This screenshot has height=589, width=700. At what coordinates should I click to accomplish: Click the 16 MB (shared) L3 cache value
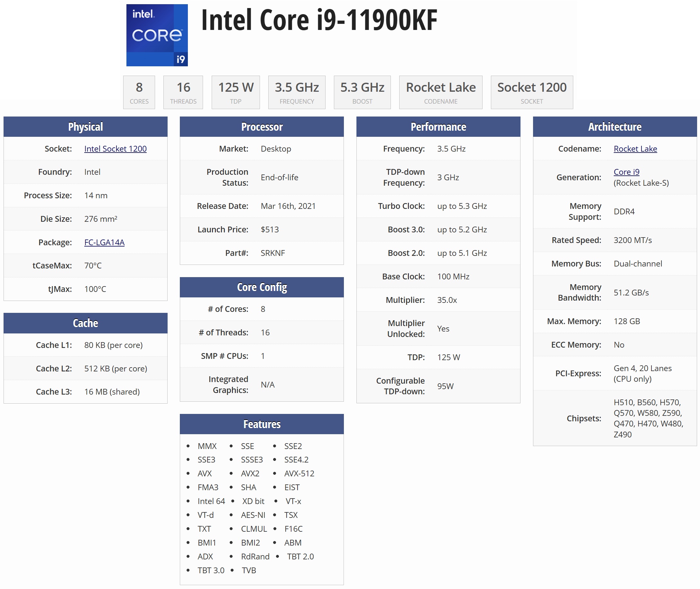click(112, 392)
